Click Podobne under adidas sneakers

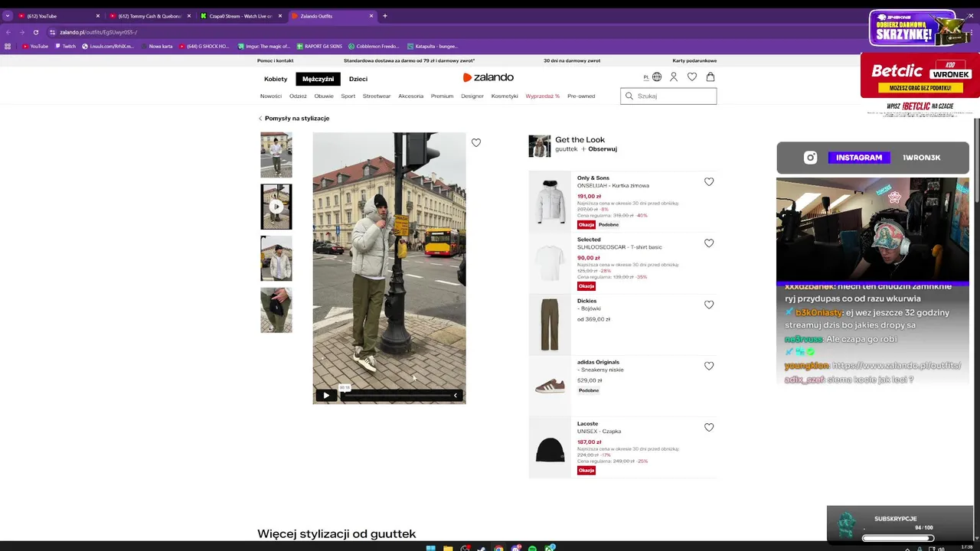(589, 390)
